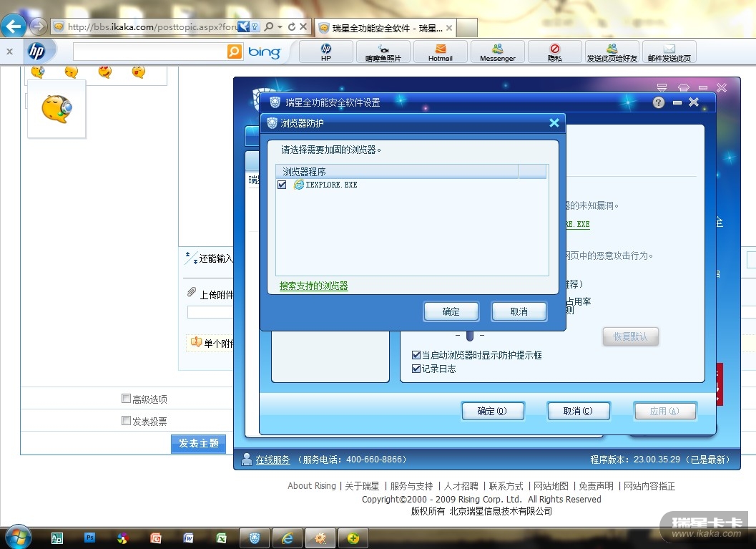Click the IEXPLORE.EXE Internet Explorer icon
The height and width of the screenshot is (549, 756).
[298, 185]
